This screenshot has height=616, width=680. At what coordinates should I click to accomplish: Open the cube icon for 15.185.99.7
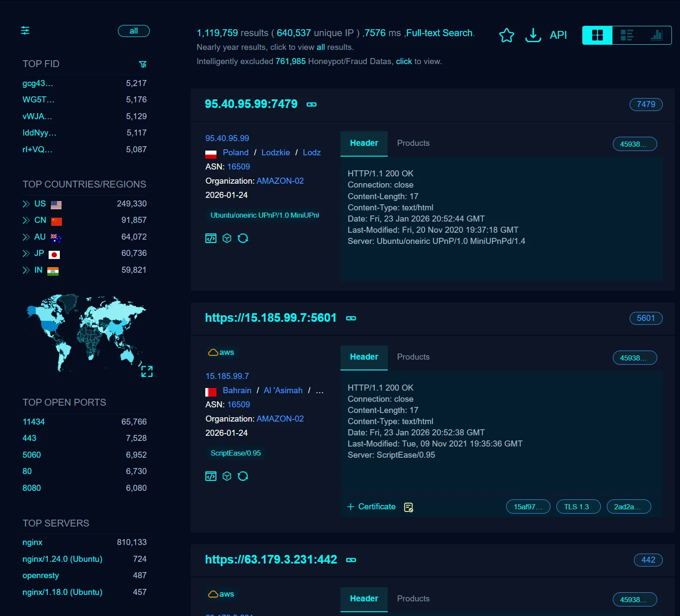point(227,476)
